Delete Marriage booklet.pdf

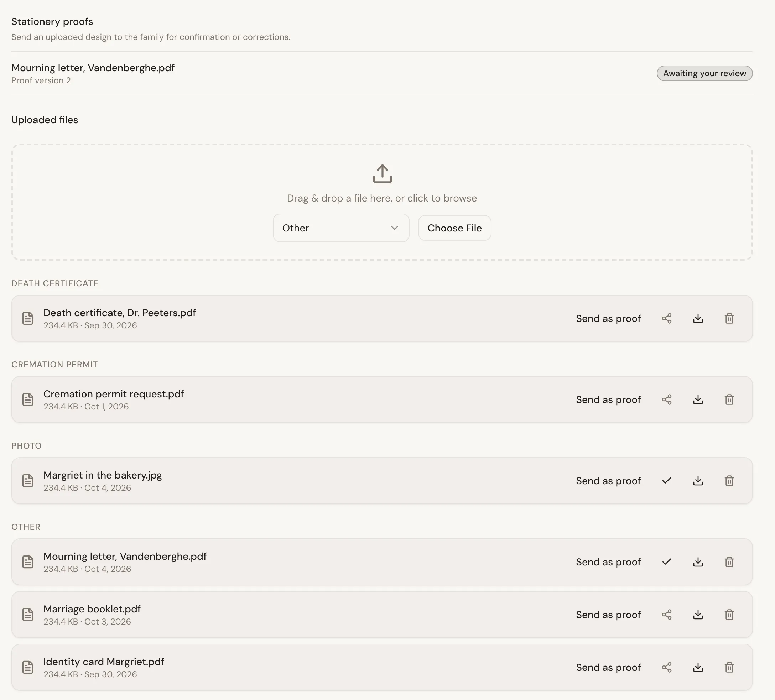tap(729, 614)
